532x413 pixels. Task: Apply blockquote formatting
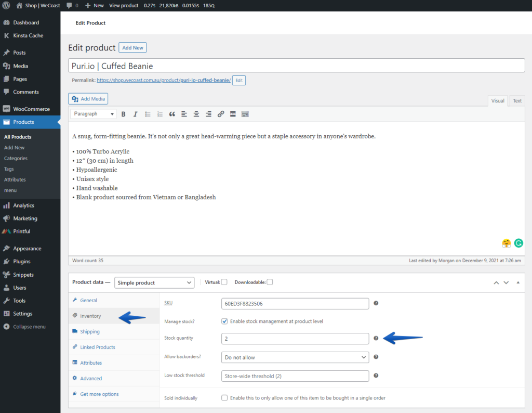pyautogui.click(x=172, y=114)
